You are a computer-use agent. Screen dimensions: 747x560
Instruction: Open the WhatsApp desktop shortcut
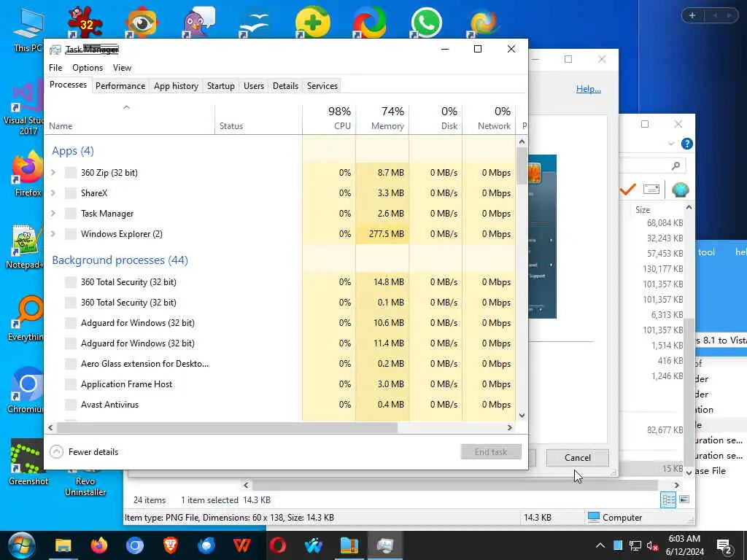pyautogui.click(x=426, y=23)
